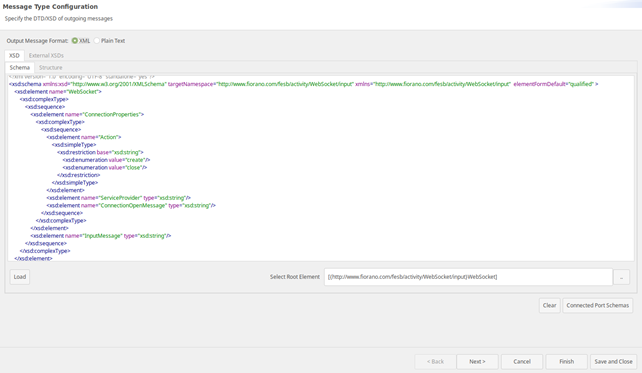Switch to the External XSDs tab
The image size is (642, 373).
tap(46, 55)
